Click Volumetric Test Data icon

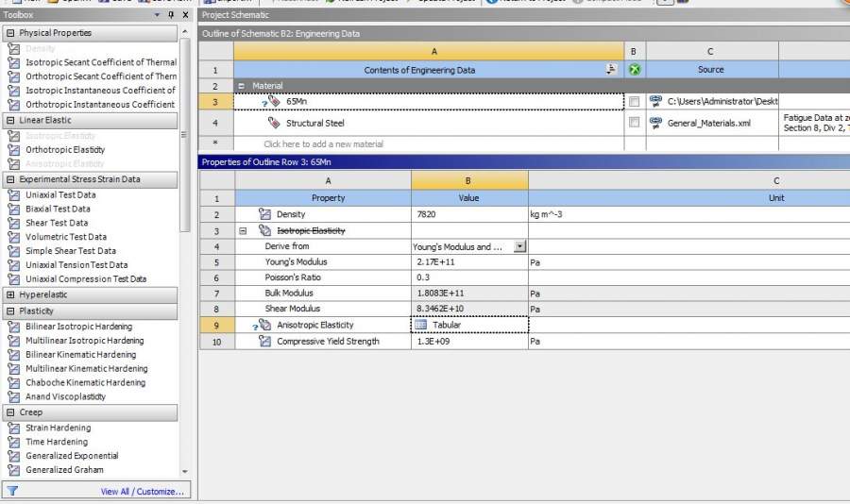(x=13, y=237)
